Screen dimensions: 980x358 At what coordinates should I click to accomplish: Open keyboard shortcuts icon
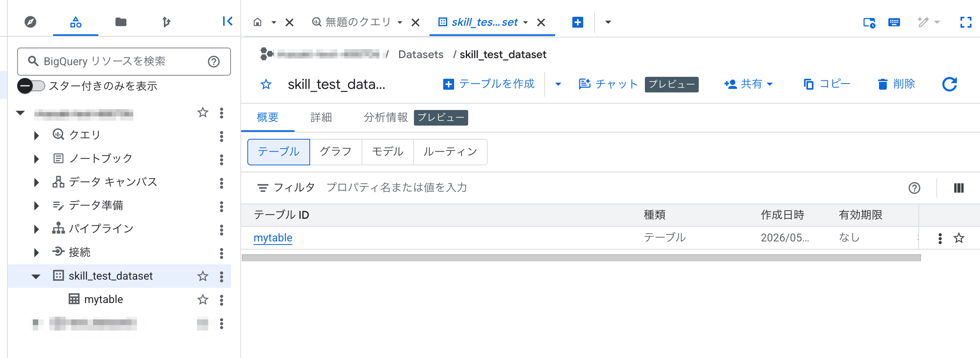point(894,22)
